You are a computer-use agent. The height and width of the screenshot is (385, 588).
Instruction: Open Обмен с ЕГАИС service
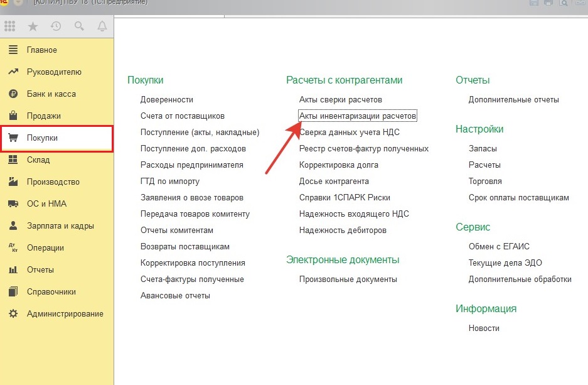499,247
